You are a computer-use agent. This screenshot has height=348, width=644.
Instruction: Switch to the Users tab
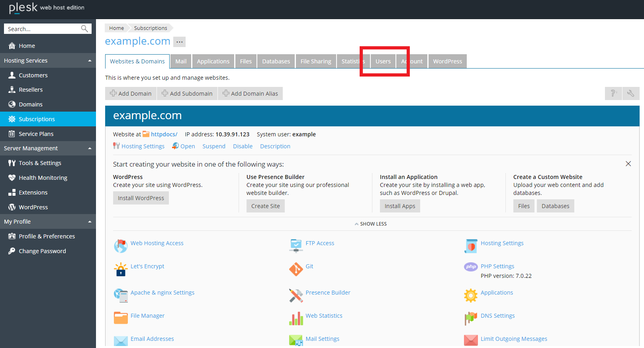(x=383, y=61)
